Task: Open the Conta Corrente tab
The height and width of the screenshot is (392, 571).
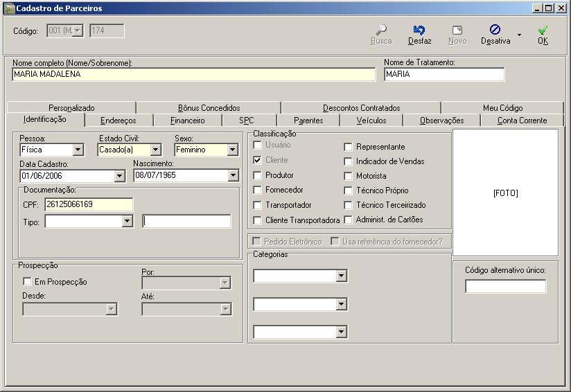Action: pyautogui.click(x=522, y=121)
